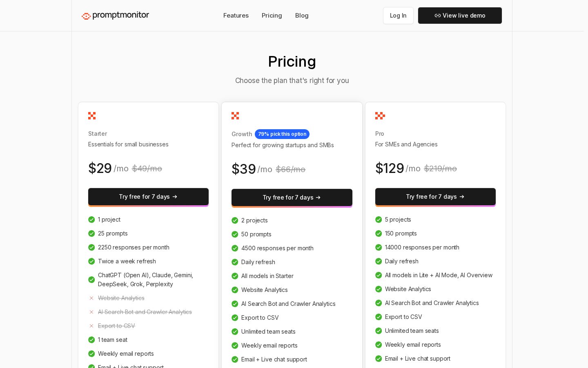Click the Pro plan pixel icon

(x=380, y=116)
